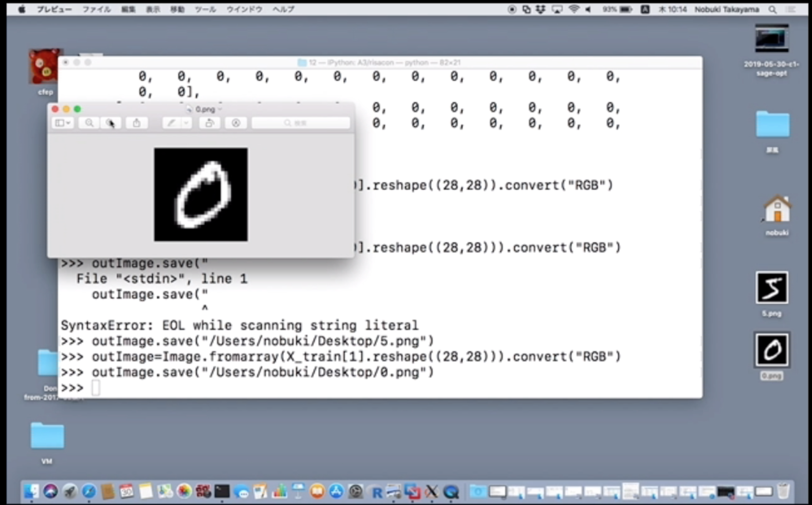
Task: Click the Share button in Preview toolbar
Action: [x=136, y=123]
